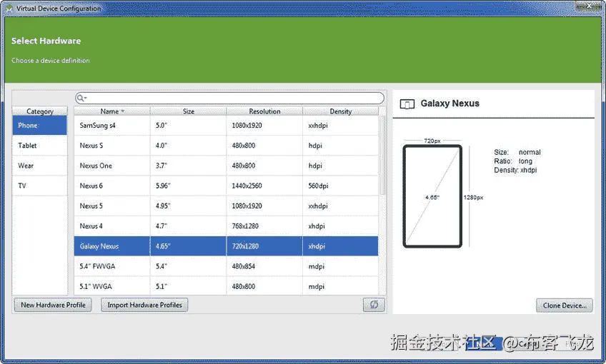This screenshot has height=364, width=606.
Task: Click the 480x854 resolution cell
Action: (264, 266)
